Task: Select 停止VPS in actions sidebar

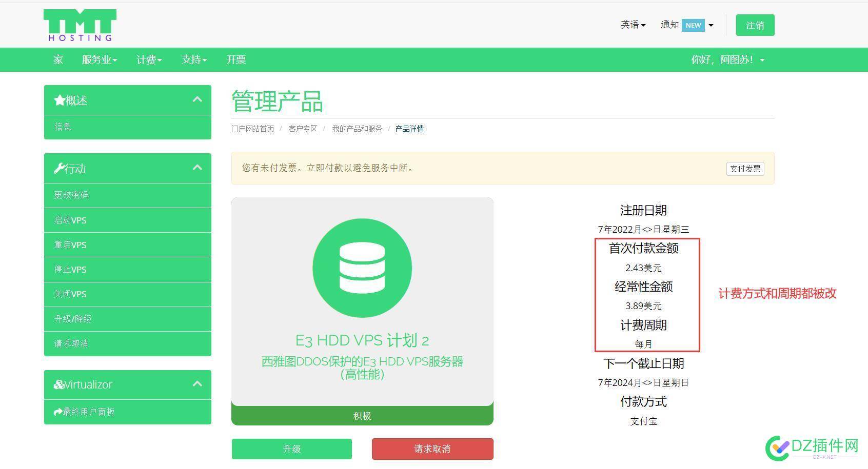Action: (128, 269)
